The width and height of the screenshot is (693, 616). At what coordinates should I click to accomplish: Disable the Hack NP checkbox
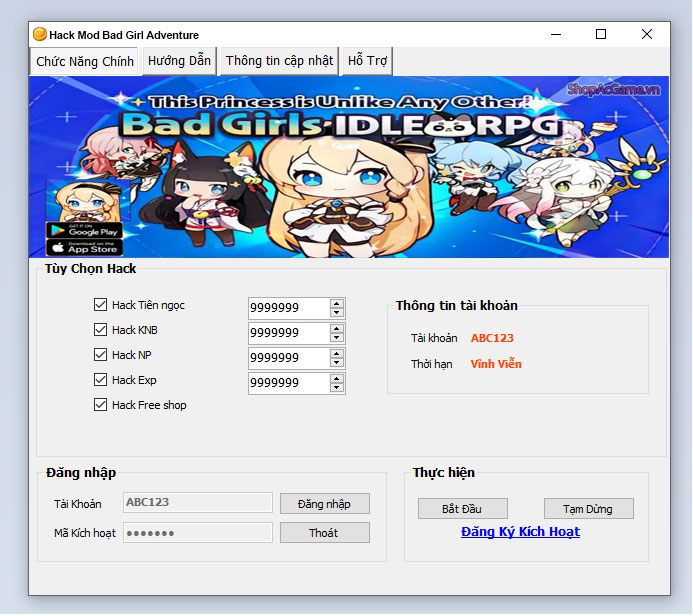click(100, 355)
